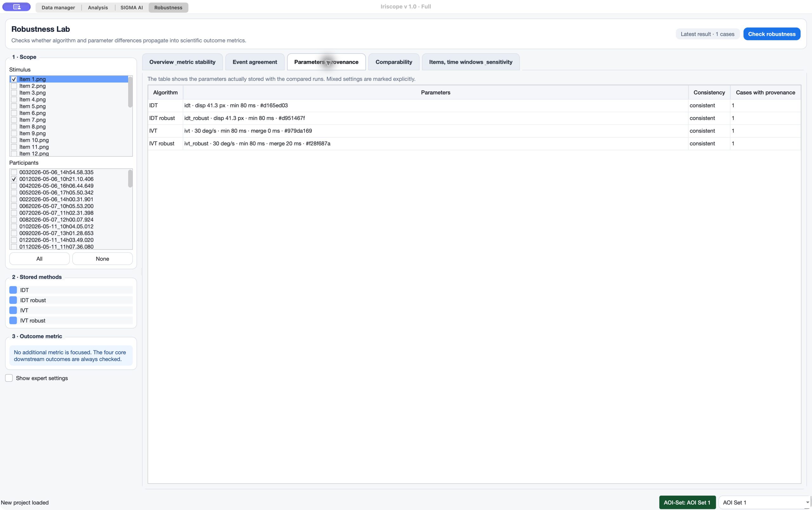Select All participants button
Image resolution: width=812 pixels, height=510 pixels.
tap(39, 259)
